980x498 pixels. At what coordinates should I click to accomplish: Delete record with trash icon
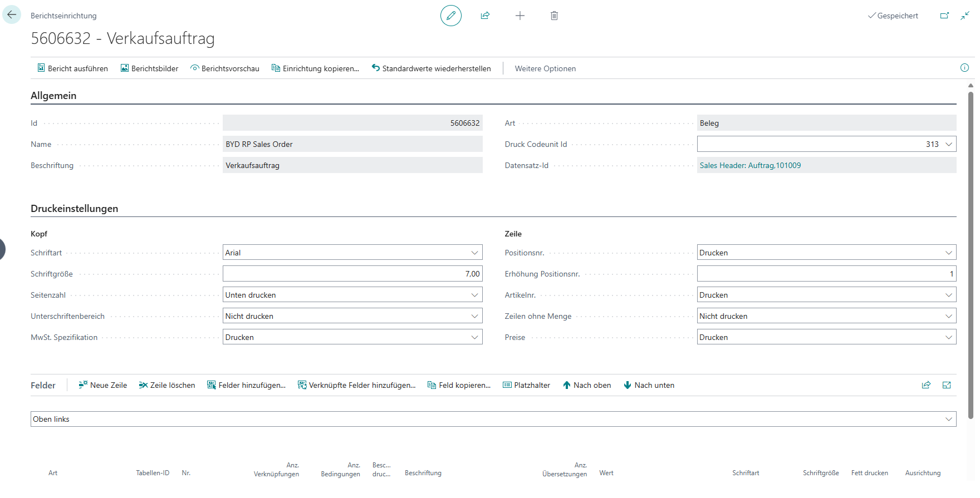[x=554, y=16]
